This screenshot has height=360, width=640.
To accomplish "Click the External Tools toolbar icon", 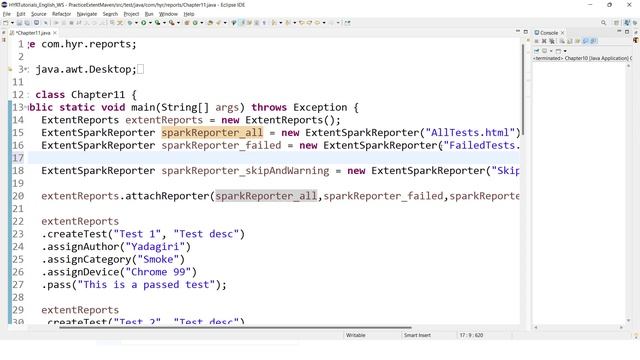I will click(x=172, y=23).
